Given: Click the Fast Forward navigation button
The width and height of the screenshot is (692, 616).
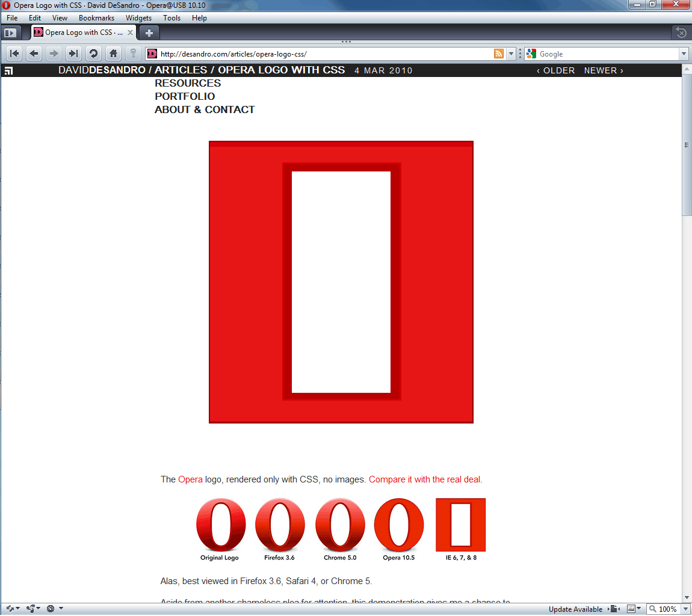Looking at the screenshot, I should pyautogui.click(x=73, y=54).
